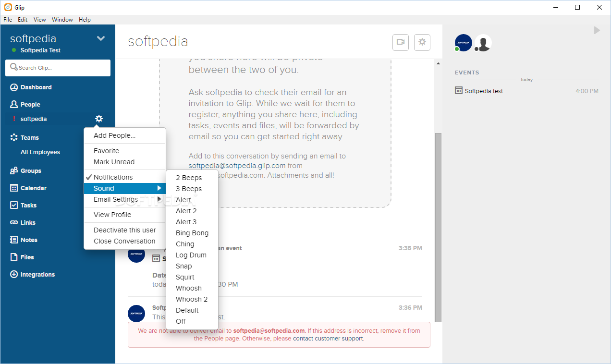The width and height of the screenshot is (611, 364).
Task: Click the softpedia@softpedia.glip.com email link
Action: pyautogui.click(x=237, y=166)
